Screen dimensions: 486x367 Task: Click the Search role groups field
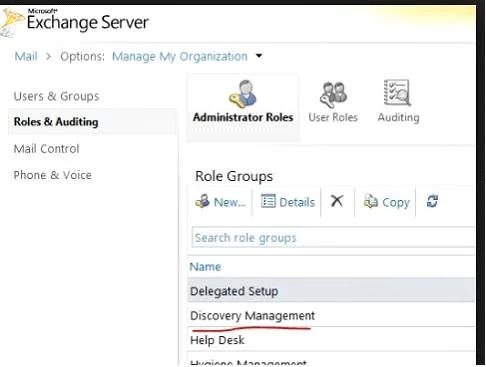pyautogui.click(x=333, y=238)
